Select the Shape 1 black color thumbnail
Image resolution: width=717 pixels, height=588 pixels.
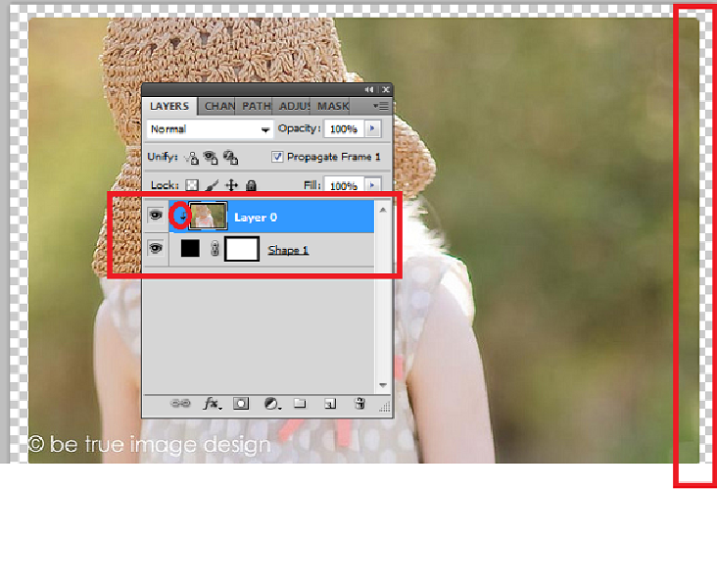190,249
